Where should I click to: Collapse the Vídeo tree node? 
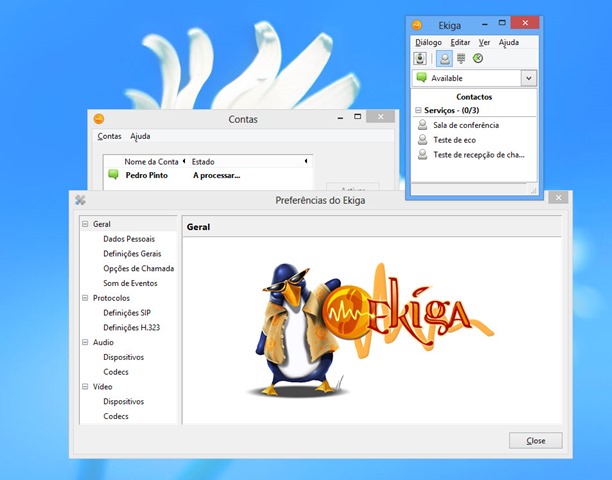[x=85, y=387]
